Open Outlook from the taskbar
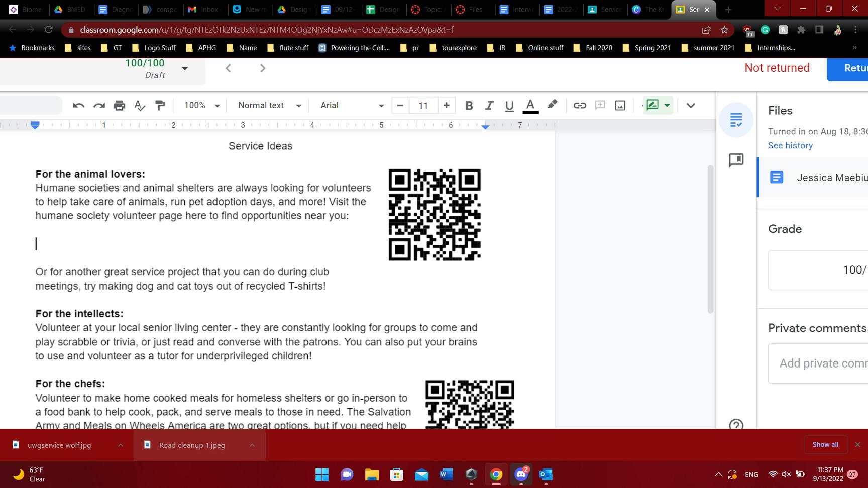This screenshot has width=868, height=488. pos(546,474)
